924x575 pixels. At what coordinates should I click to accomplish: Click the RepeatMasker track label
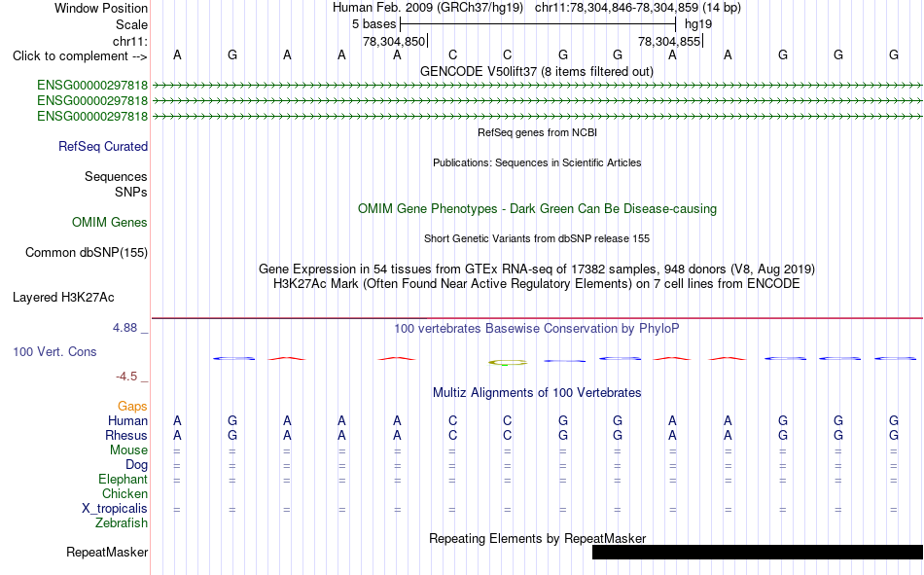pos(107,553)
